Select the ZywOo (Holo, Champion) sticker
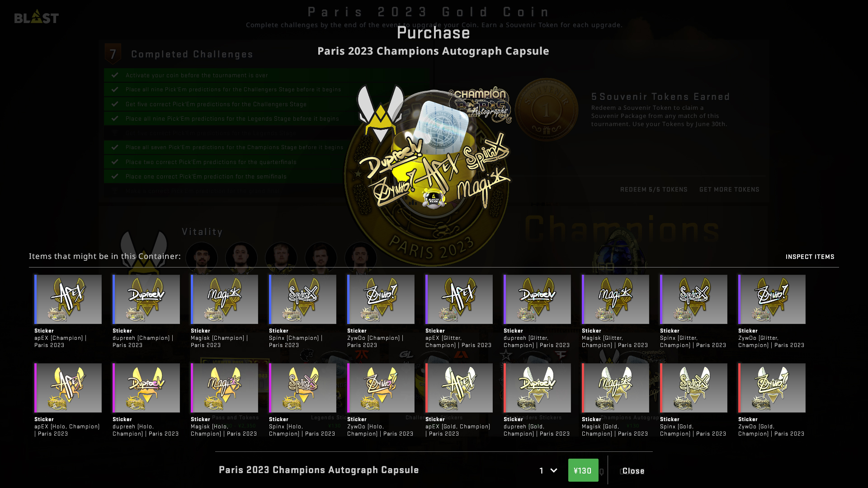This screenshot has width=868, height=488. click(x=381, y=388)
